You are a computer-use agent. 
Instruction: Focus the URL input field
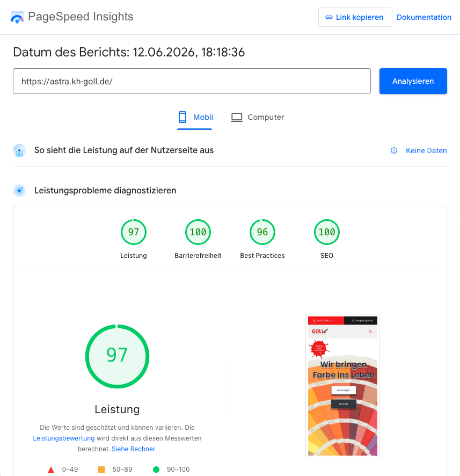tap(192, 81)
